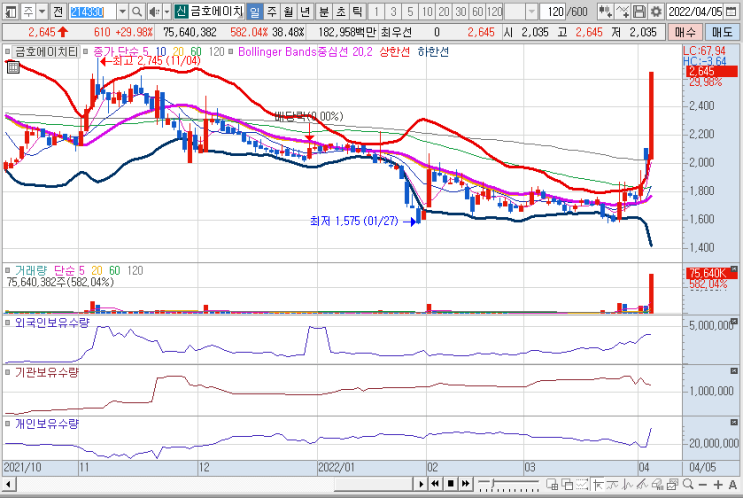Click the green 신 badge icon
Viewport: 743px width, 498px height.
pos(181,11)
